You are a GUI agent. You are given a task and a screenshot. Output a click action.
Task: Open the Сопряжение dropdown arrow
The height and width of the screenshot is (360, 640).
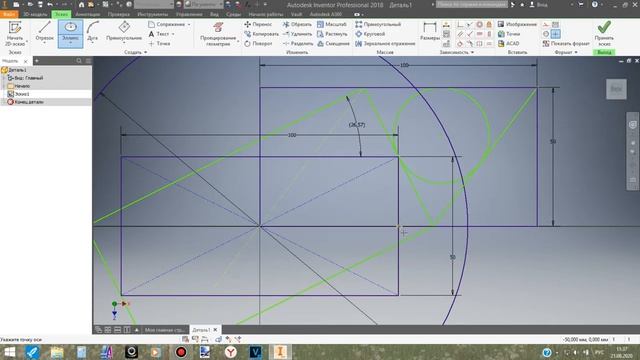coord(189,24)
